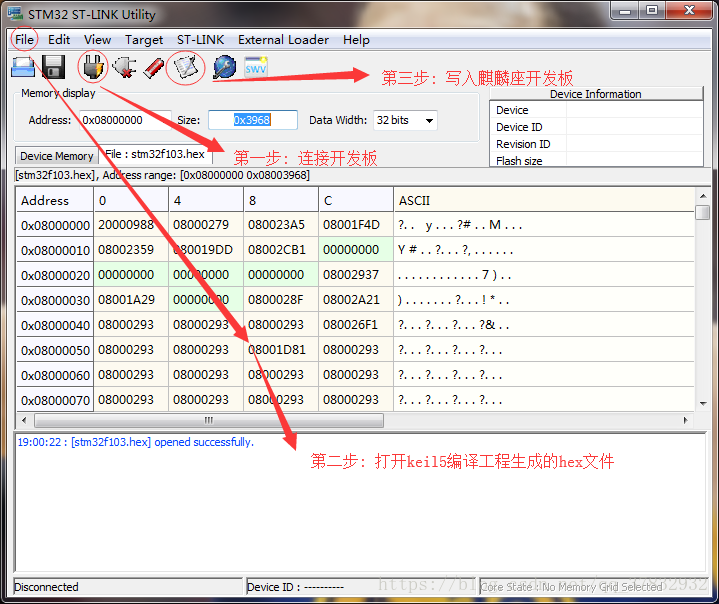Open the Edit menu

[59, 39]
